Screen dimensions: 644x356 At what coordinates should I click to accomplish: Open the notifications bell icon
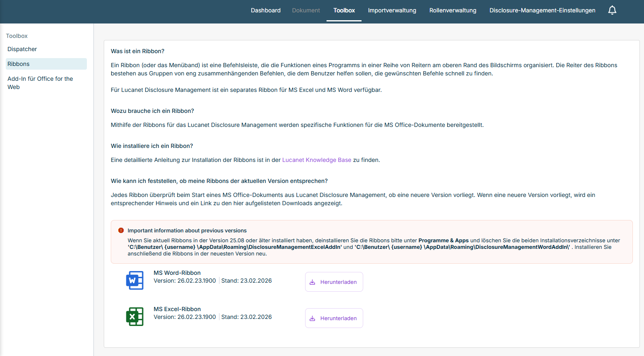[x=612, y=10]
